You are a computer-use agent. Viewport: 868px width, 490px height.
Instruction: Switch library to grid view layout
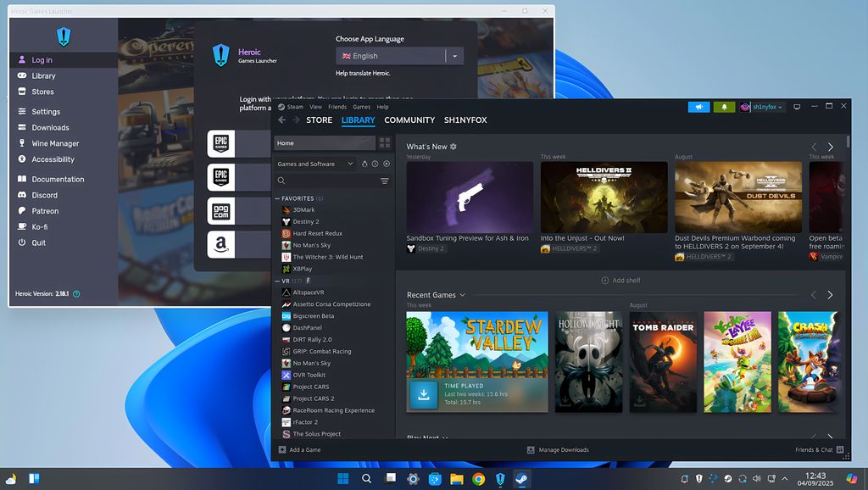coord(385,142)
